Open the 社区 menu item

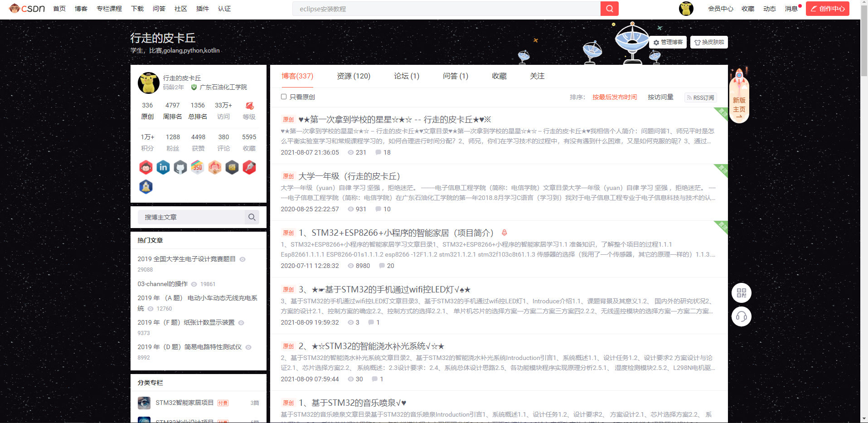(x=181, y=8)
